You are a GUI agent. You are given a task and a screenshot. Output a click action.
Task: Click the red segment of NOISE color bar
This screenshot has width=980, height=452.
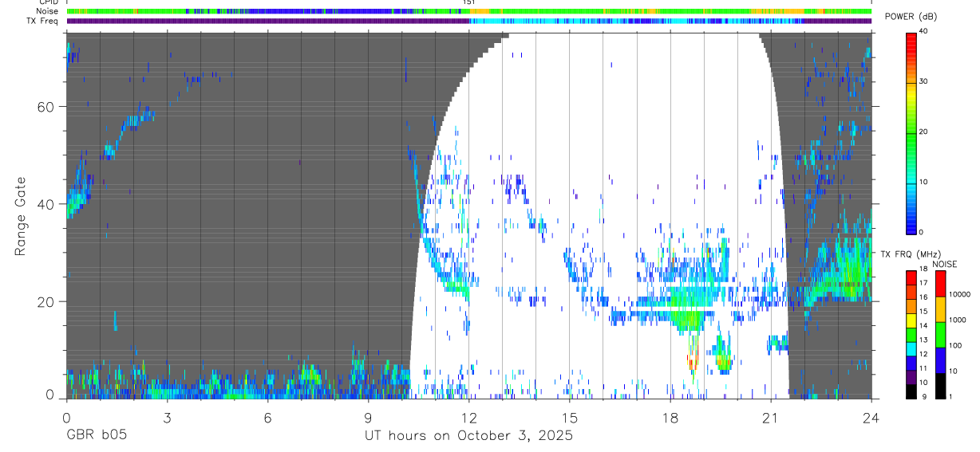click(940, 283)
